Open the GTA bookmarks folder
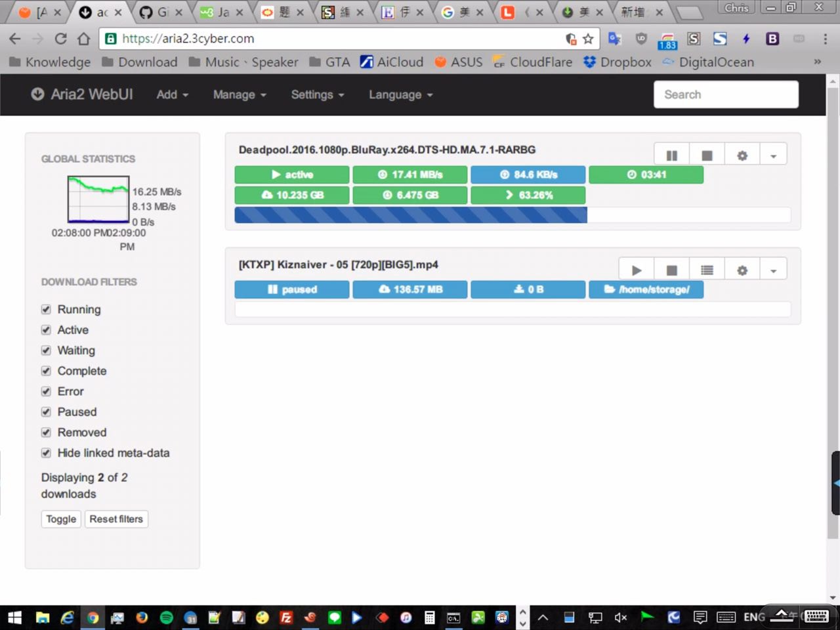This screenshot has width=840, height=630. pos(330,62)
